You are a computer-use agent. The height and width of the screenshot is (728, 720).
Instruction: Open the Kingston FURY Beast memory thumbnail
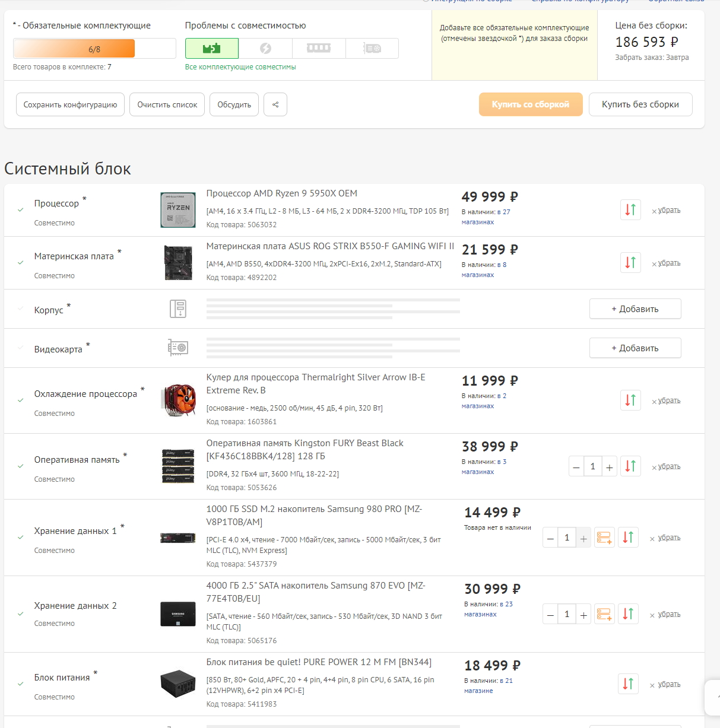(178, 466)
